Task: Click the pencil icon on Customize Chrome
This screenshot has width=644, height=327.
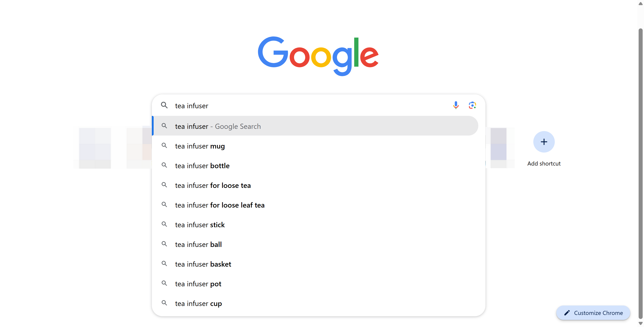Action: pos(567,313)
